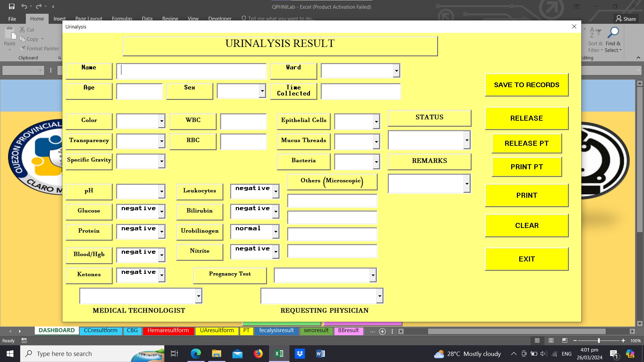Click the Excel icon in the taskbar
644x362 pixels.
tap(279, 354)
